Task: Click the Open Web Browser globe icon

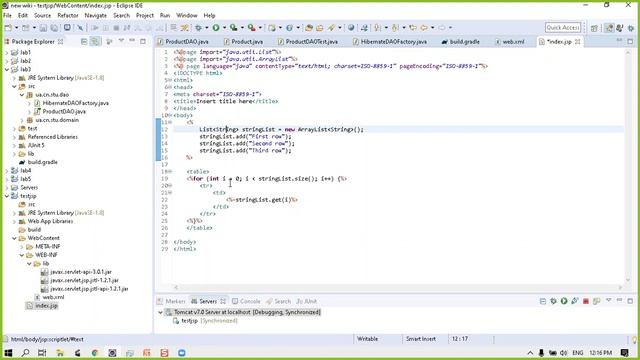Action: click(351, 28)
